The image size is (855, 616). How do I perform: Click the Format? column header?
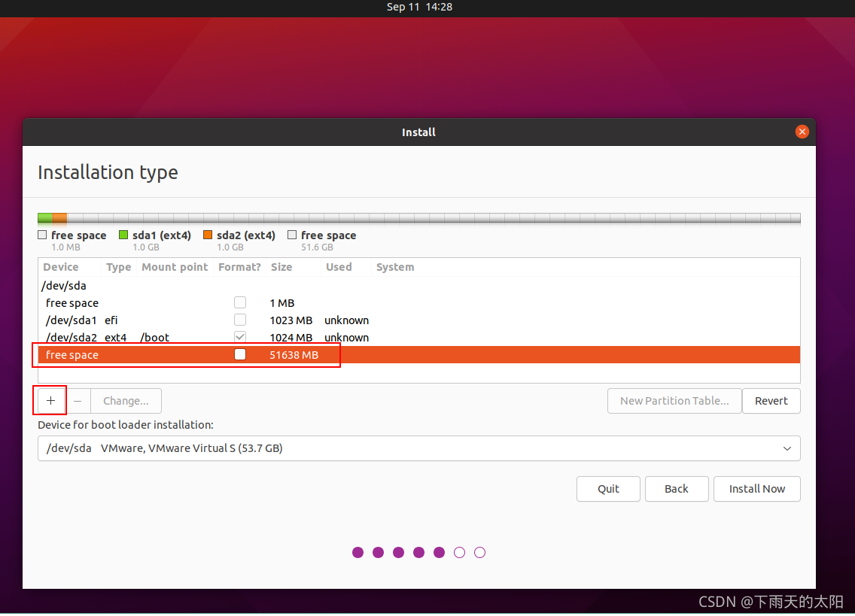tap(239, 267)
